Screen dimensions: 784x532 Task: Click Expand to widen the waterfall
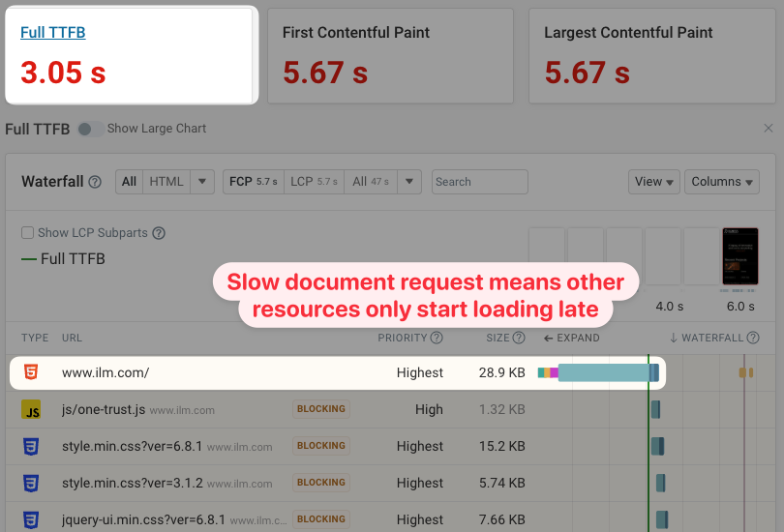pyautogui.click(x=571, y=339)
